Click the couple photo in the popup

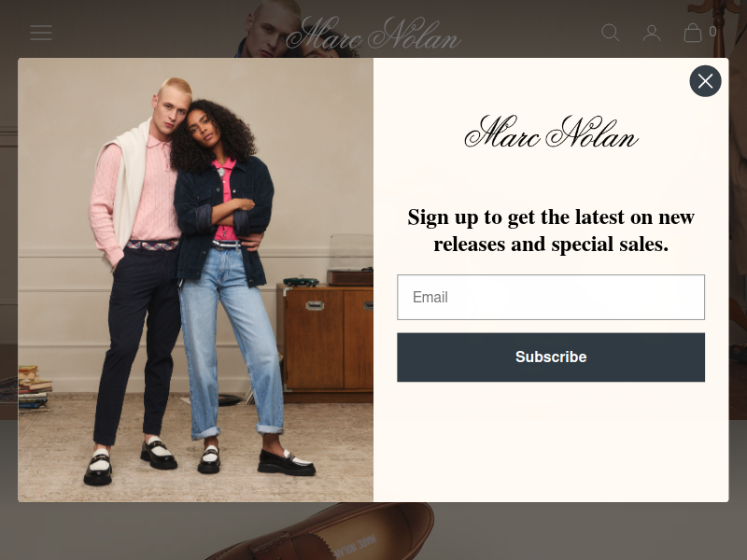196,280
